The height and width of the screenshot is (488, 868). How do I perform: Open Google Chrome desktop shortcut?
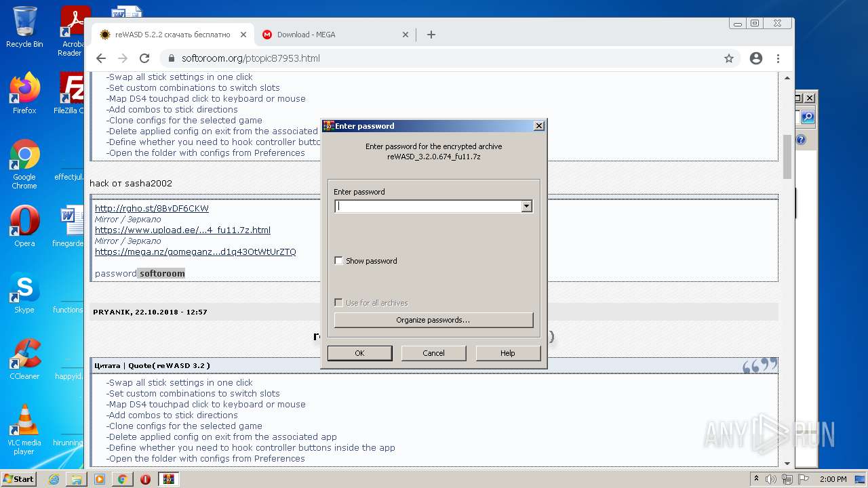click(24, 164)
